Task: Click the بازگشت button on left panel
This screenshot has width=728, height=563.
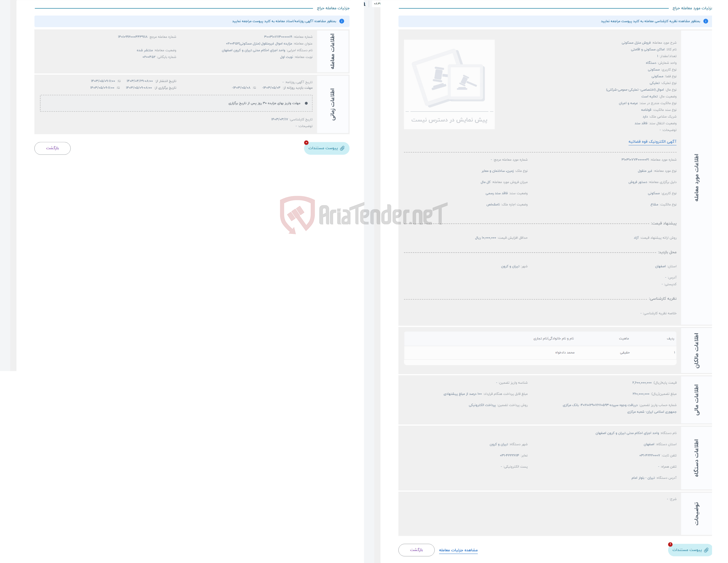Action: (53, 148)
